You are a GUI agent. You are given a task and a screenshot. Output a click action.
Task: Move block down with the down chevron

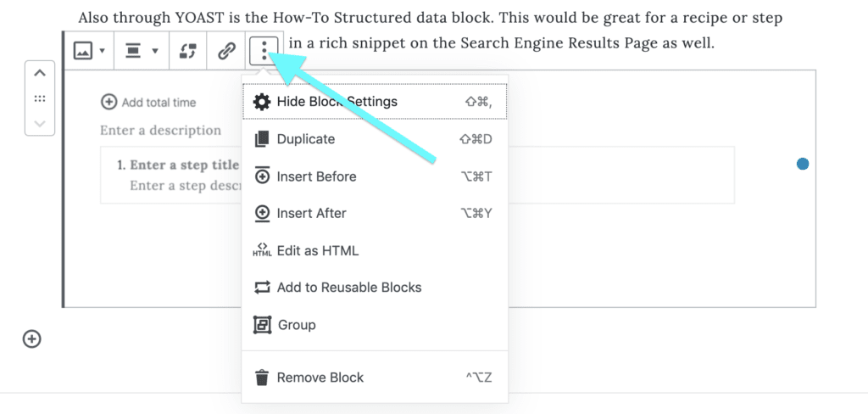40,124
